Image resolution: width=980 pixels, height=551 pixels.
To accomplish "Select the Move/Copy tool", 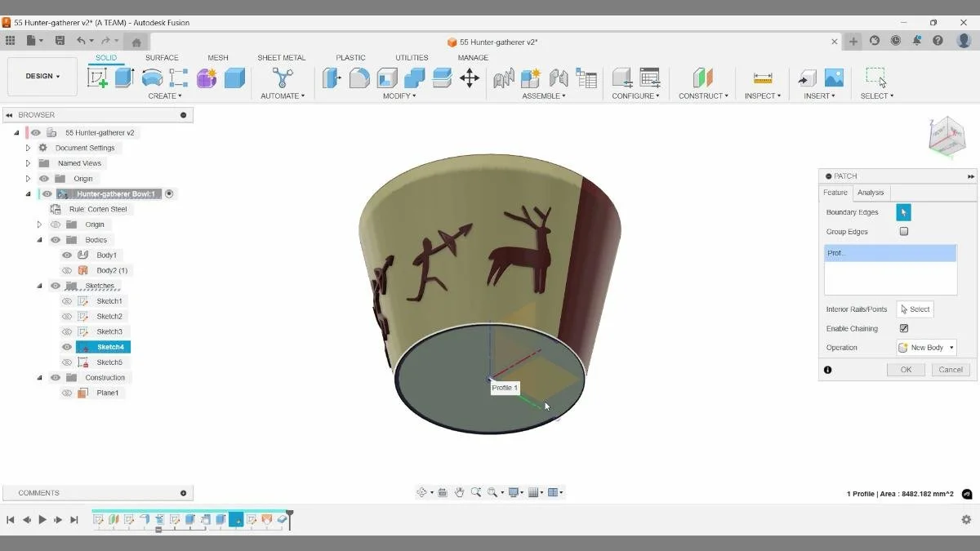I will tap(469, 79).
